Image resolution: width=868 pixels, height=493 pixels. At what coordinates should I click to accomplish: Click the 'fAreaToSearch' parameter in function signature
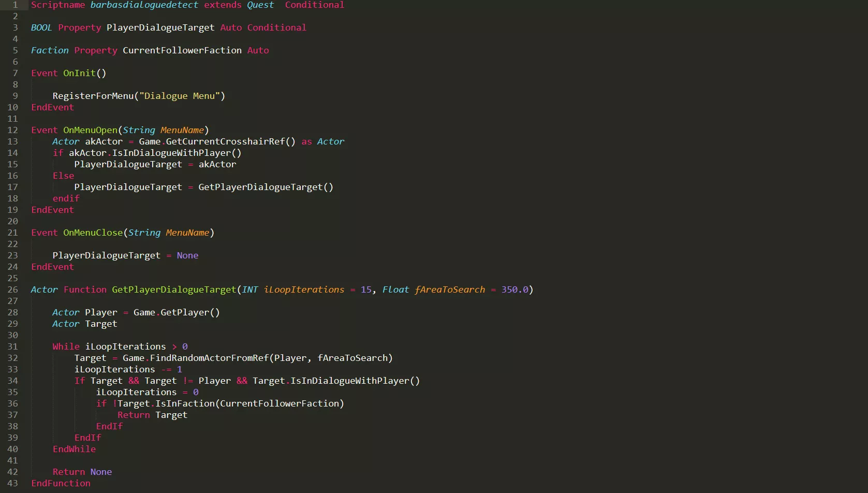pos(450,289)
